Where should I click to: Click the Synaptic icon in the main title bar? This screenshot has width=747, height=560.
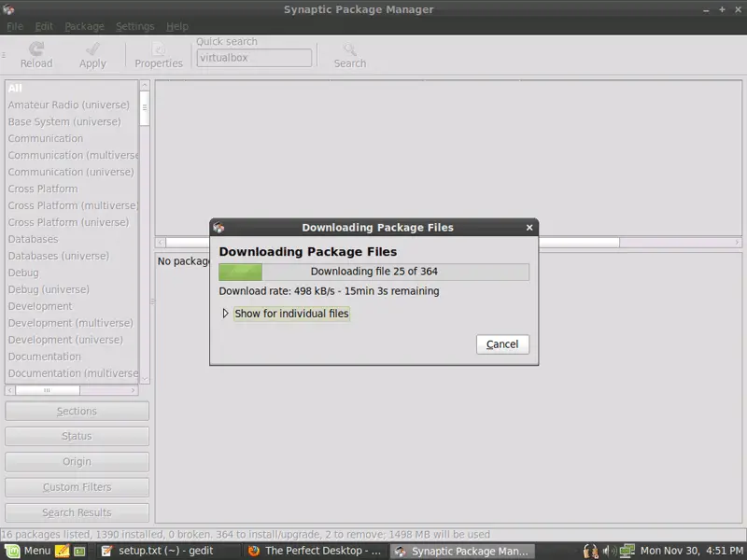pos(8,9)
